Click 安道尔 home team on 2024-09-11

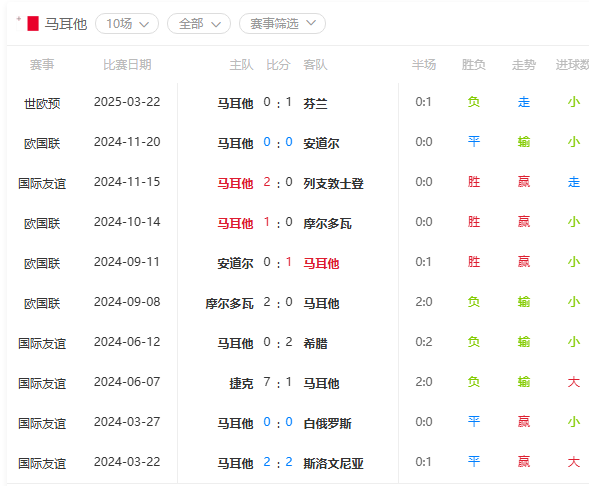pyautogui.click(x=235, y=263)
